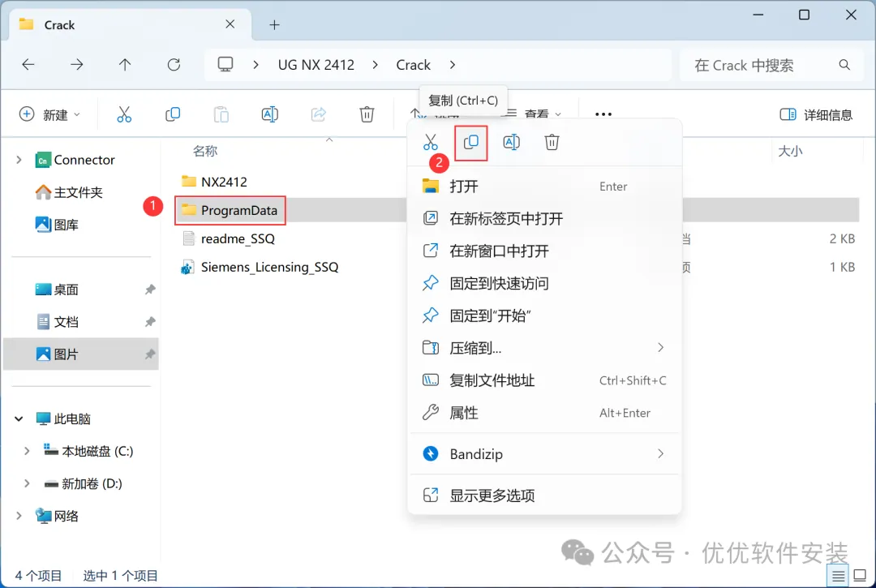Image resolution: width=876 pixels, height=588 pixels.
Task: Select 固定到快速访问
Action: [x=544, y=283]
